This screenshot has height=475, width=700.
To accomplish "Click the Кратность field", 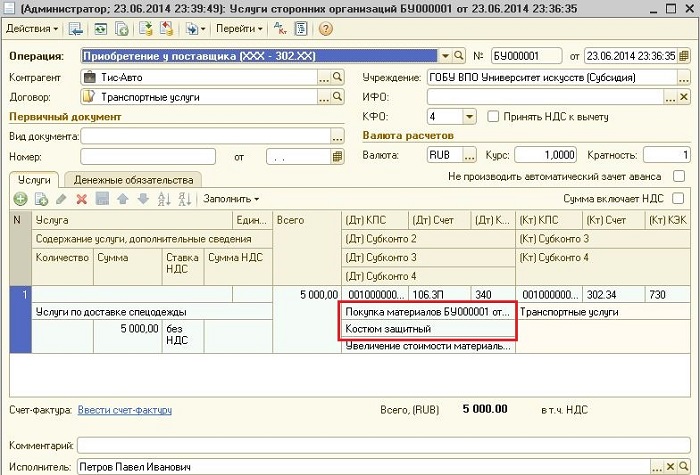I will [667, 155].
